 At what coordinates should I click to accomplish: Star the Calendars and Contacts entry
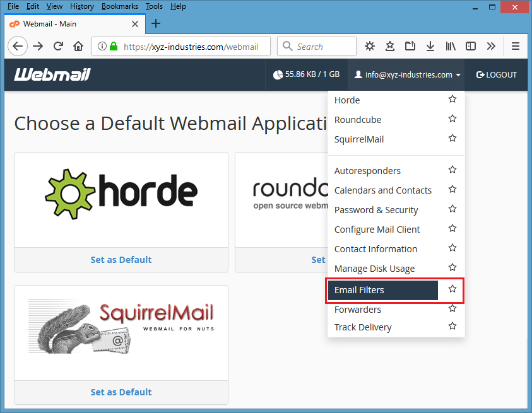click(452, 189)
